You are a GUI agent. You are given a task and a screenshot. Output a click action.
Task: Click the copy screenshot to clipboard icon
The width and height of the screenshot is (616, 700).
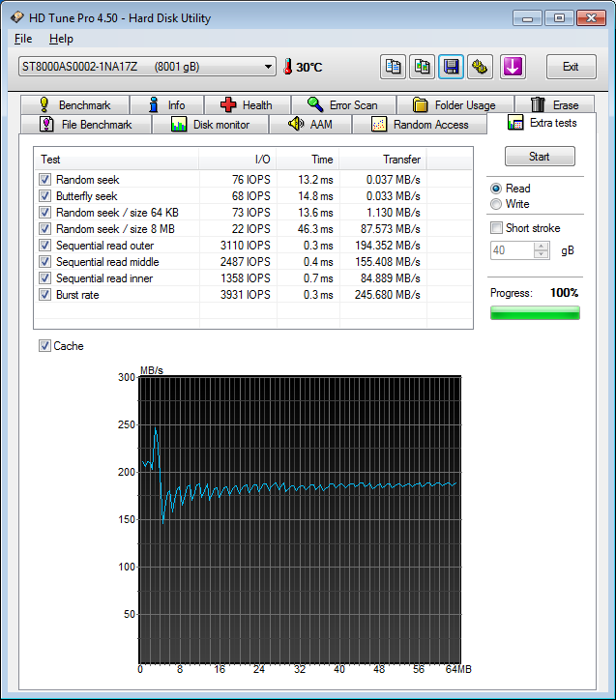tap(422, 67)
